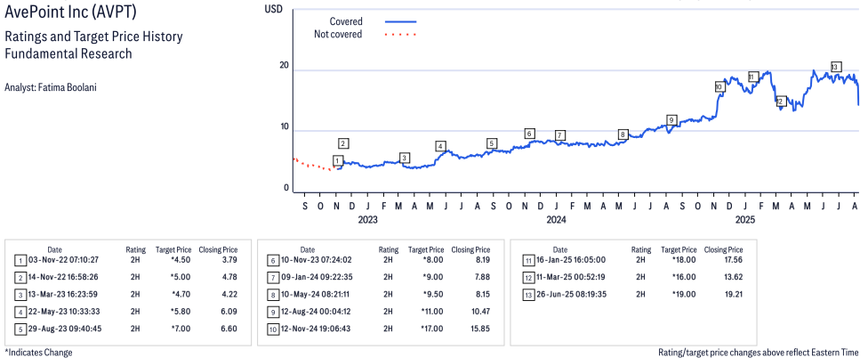The height and width of the screenshot is (358, 868).
Task: Click date '14-Nov-22 16:58:26'
Action: coord(65,277)
